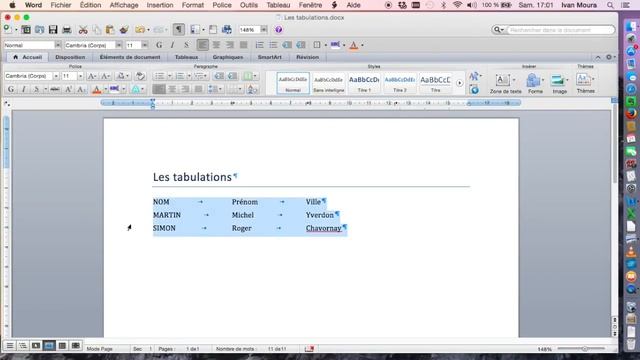Image resolution: width=640 pixels, height=360 pixels.
Task: Open the Graphiques ribbon tab
Action: (228, 57)
